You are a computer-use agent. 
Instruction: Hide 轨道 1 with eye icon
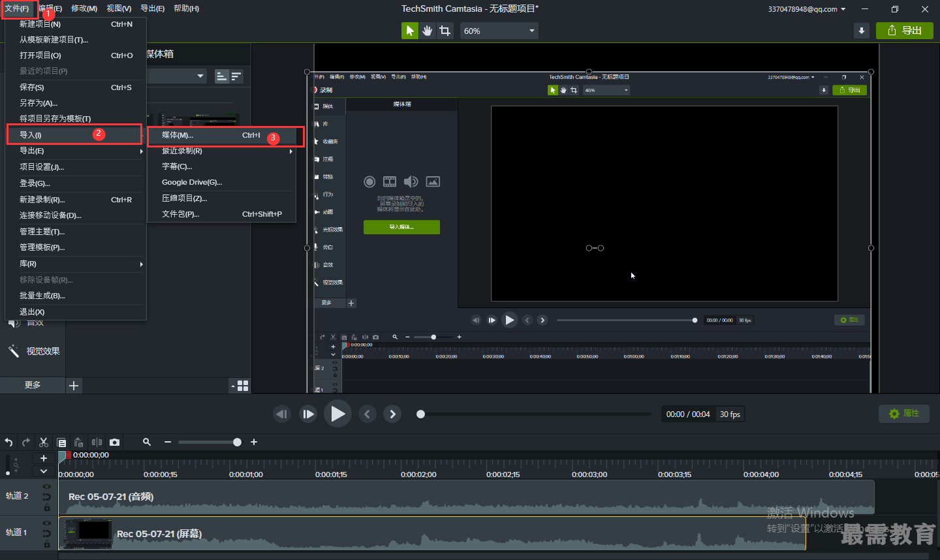click(x=46, y=523)
